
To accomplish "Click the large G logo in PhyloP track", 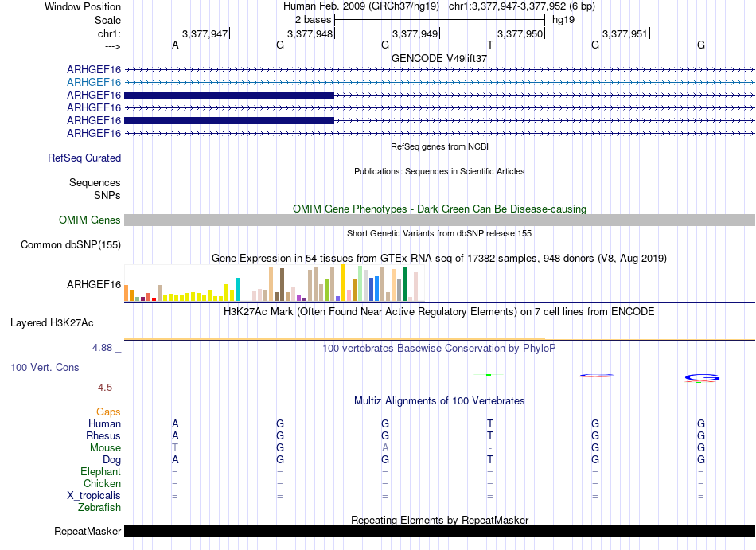I will [x=702, y=378].
